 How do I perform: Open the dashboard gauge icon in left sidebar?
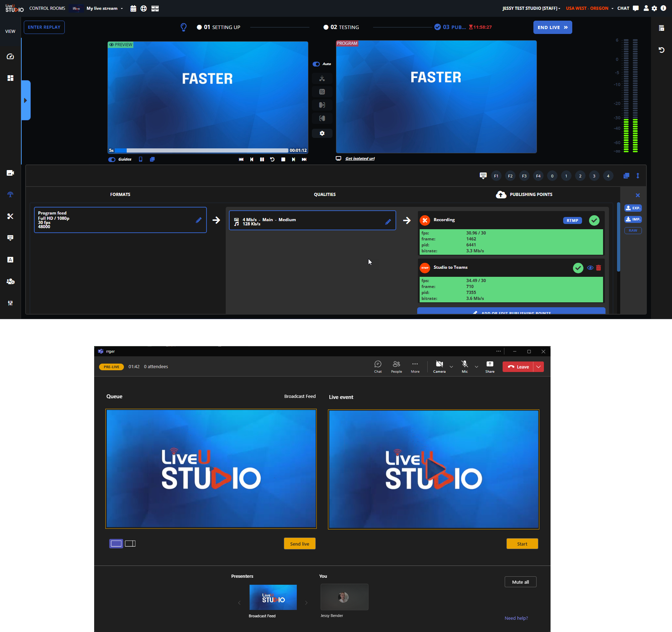pyautogui.click(x=10, y=56)
